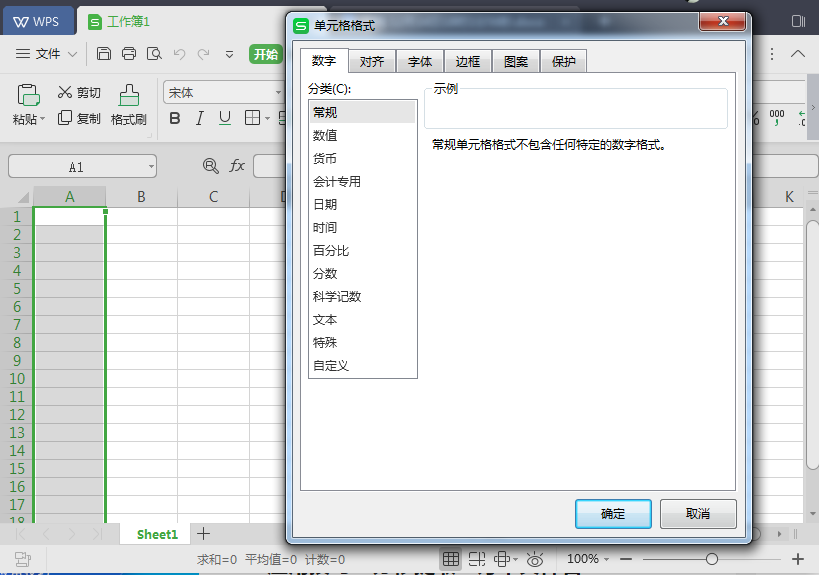Viewport: 819px width, 575px height.
Task: Open Print Preview icon
Action: (154, 54)
